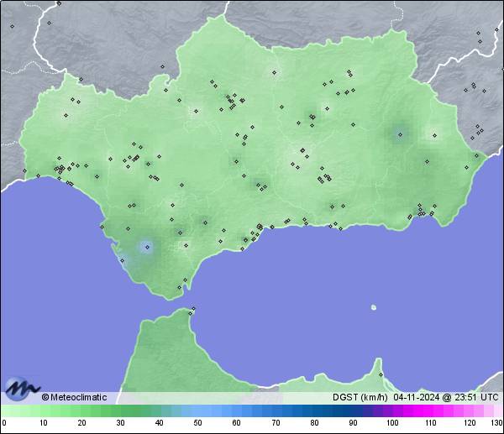This screenshot has height=434, width=504.
Task: Click the 30 value on the color legend
Action: point(120,423)
